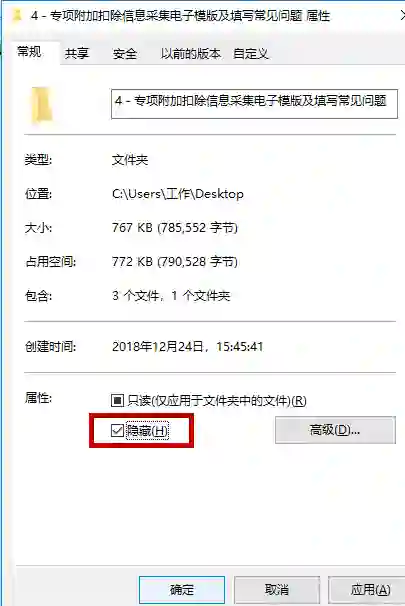The height and width of the screenshot is (606, 405).
Task: Open the 共享 sharing tab
Action: pos(77,53)
